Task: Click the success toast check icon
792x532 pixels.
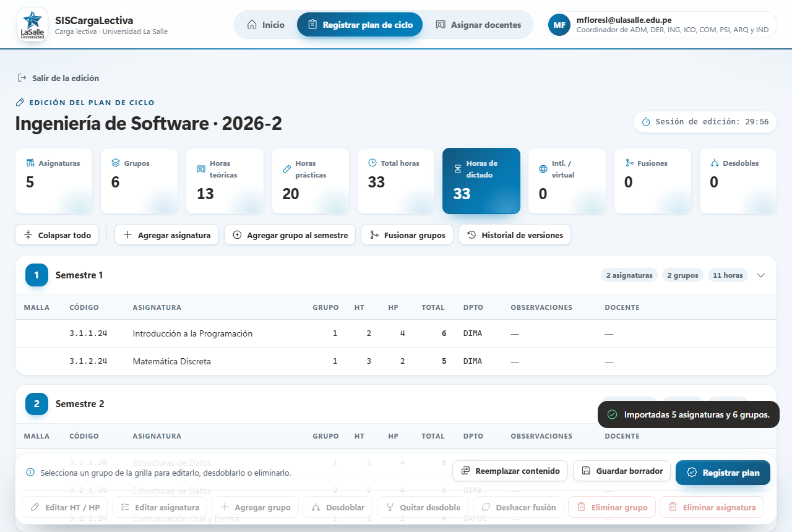Action: (x=613, y=414)
